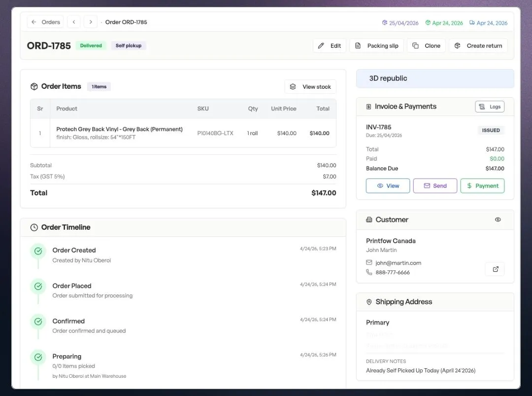Click the View stock button

pos(310,87)
